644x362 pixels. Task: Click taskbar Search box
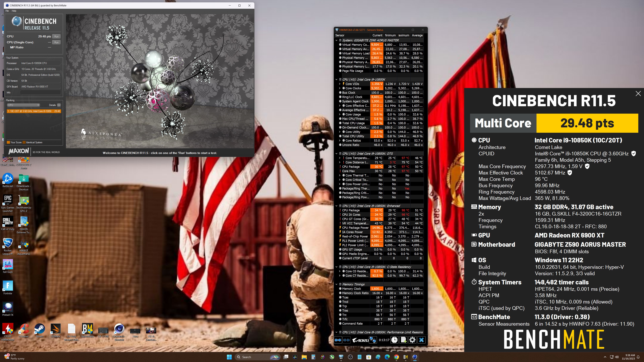[258, 357]
